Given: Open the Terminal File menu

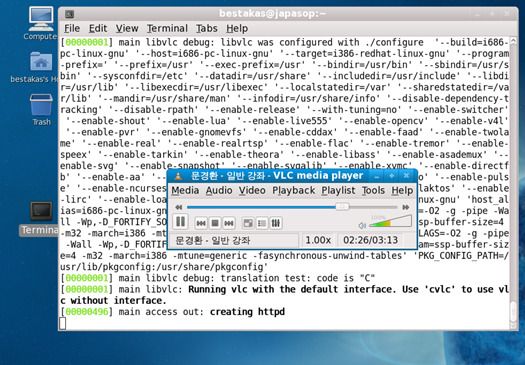Looking at the screenshot, I should [x=72, y=28].
